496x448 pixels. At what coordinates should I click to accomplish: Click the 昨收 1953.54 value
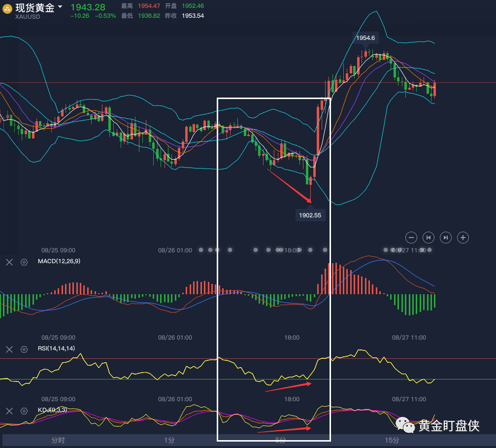pos(193,15)
